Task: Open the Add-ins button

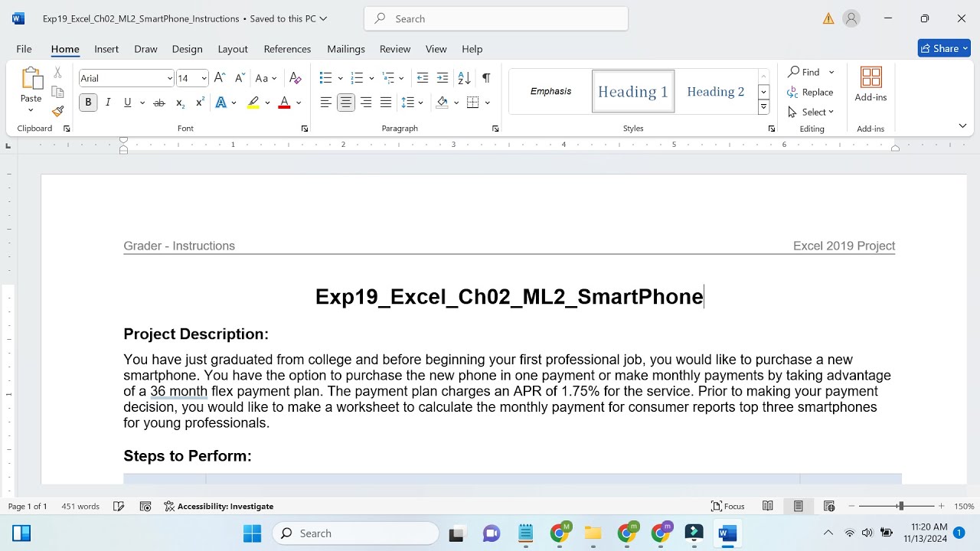Action: click(x=871, y=84)
